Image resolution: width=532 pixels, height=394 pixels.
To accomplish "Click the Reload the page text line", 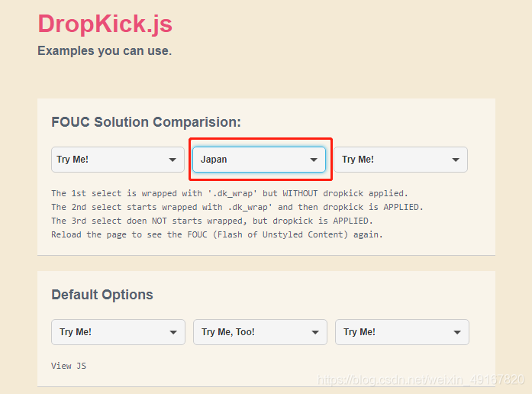I will (217, 235).
